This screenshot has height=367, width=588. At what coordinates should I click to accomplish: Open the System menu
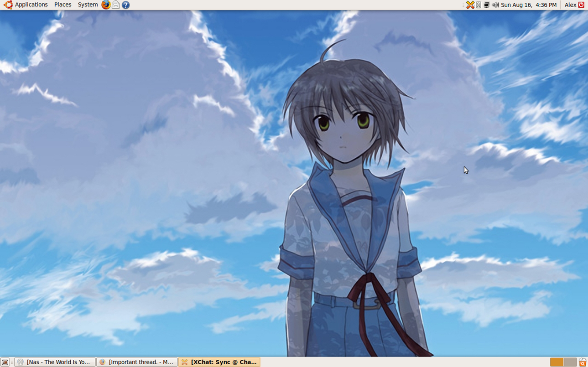coord(88,5)
